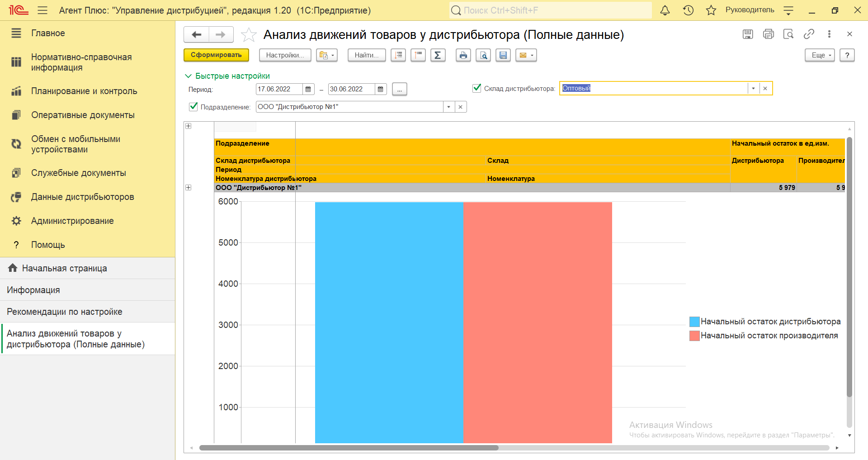Switch to Начальная страница tab
Image resolution: width=868 pixels, height=460 pixels.
pos(88,268)
